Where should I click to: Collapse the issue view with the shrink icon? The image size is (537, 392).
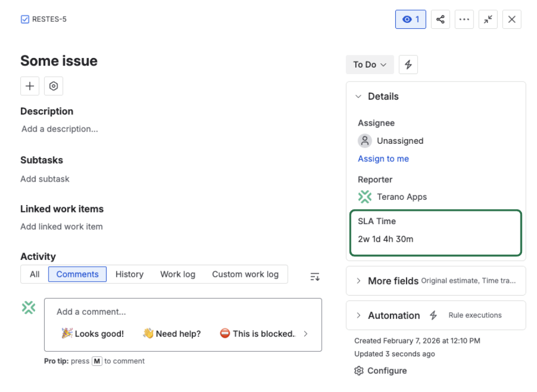click(488, 19)
